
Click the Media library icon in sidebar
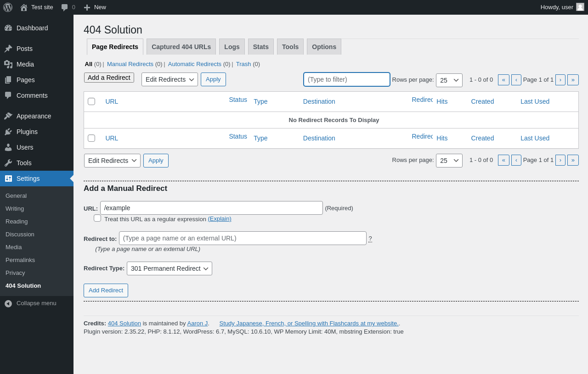[8, 64]
